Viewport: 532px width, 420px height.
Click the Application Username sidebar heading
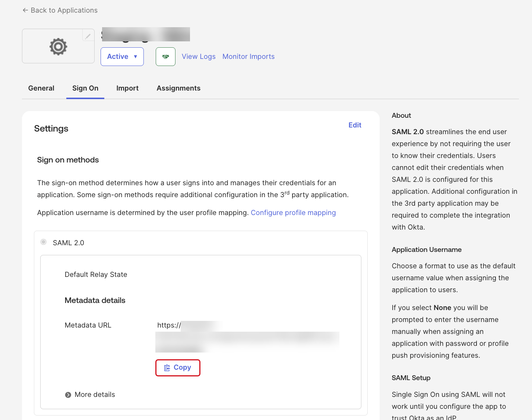pos(427,250)
